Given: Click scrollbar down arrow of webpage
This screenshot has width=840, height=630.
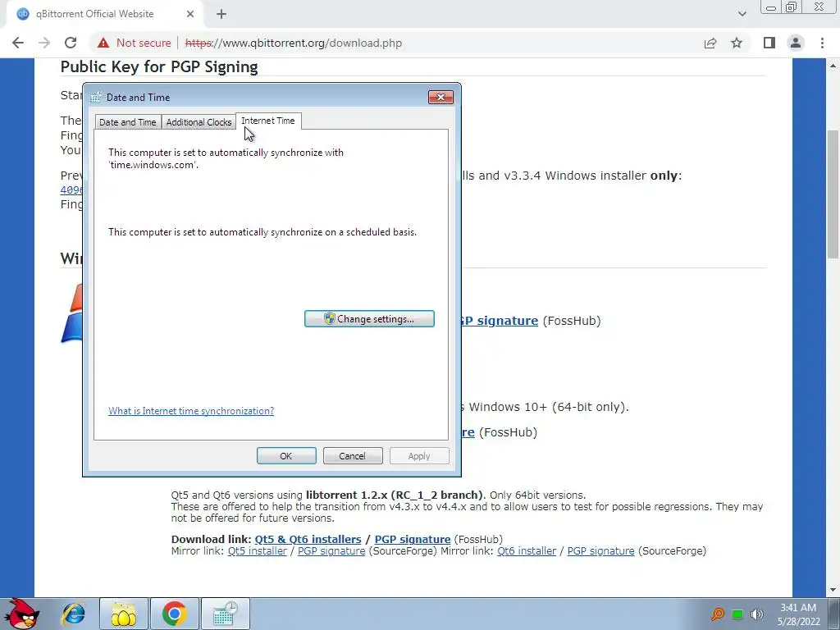Looking at the screenshot, I should click(833, 590).
